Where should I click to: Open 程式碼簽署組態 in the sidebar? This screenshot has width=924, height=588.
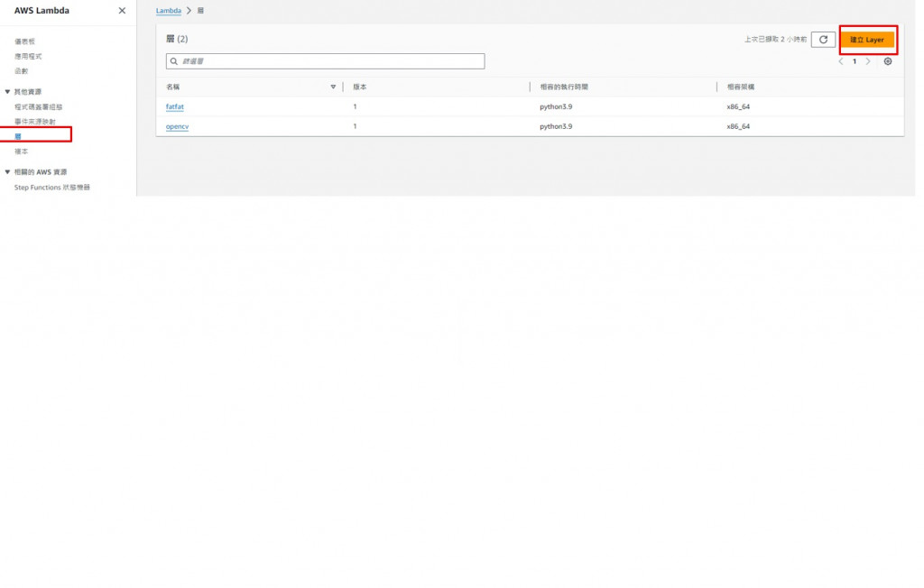click(38, 106)
